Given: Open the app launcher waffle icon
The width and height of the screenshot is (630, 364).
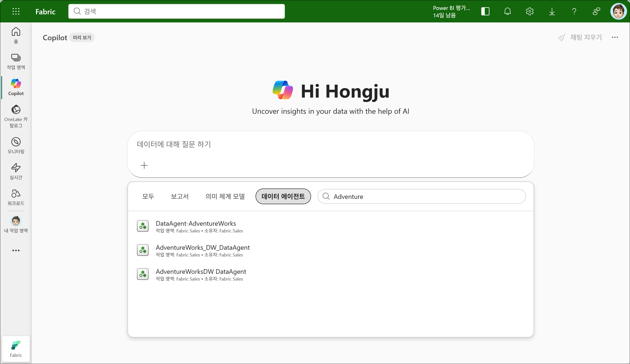Looking at the screenshot, I should tap(16, 11).
